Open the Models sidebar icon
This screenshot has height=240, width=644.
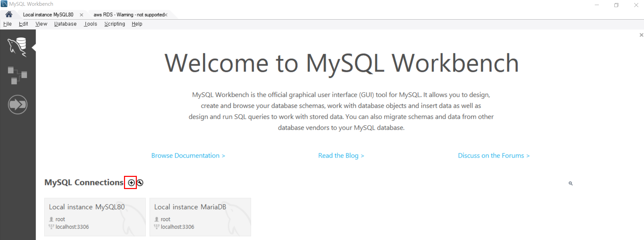point(18,75)
